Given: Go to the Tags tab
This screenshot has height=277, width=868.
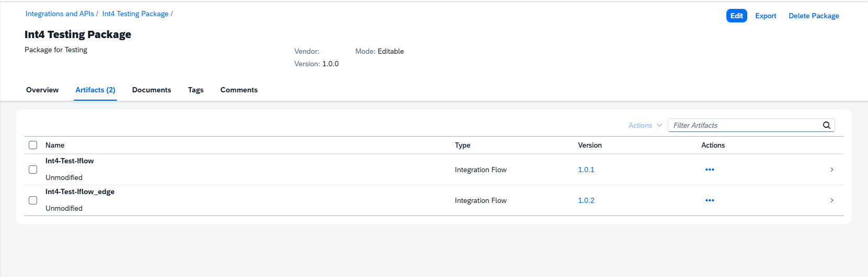Looking at the screenshot, I should pyautogui.click(x=196, y=90).
